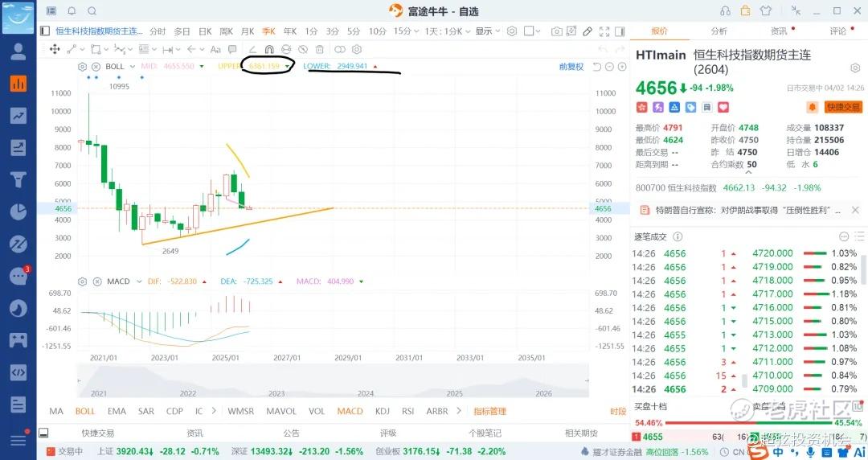Viewport: 868px width, 460px height.
Task: Open the pie chart portfolio icon
Action: [x=18, y=212]
